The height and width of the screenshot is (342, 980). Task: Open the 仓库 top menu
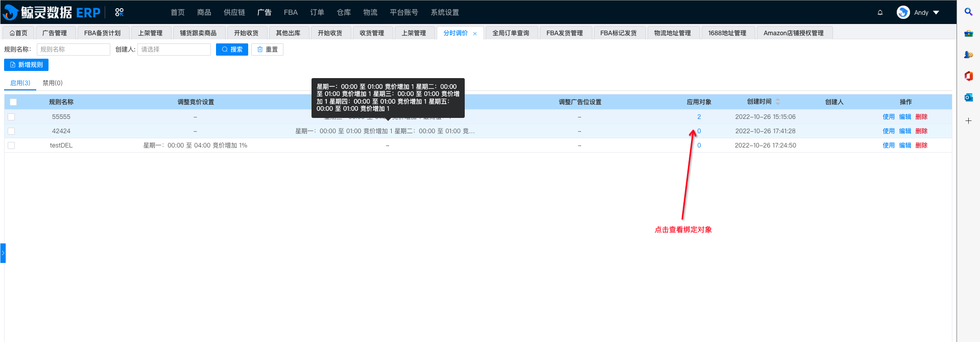(x=344, y=12)
